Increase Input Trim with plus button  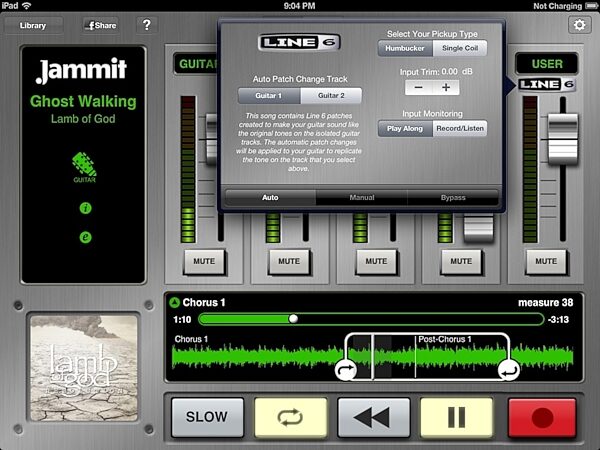coord(446,88)
